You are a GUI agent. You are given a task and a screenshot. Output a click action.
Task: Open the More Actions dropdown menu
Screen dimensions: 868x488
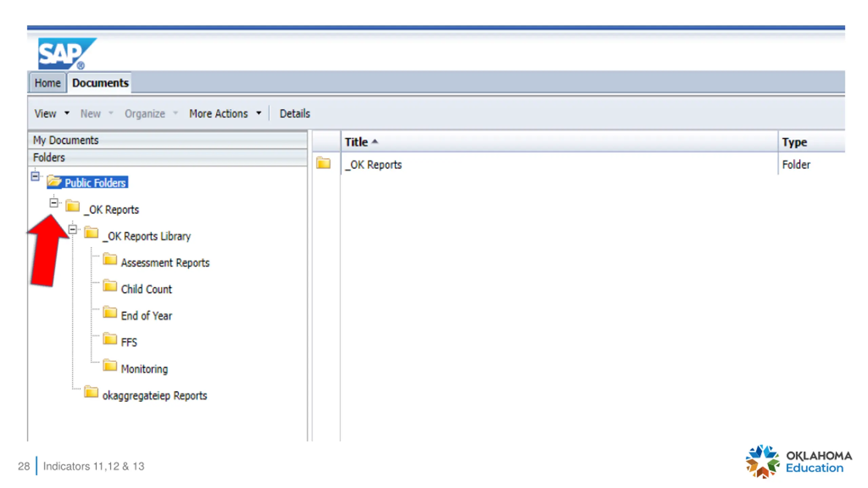tap(225, 114)
